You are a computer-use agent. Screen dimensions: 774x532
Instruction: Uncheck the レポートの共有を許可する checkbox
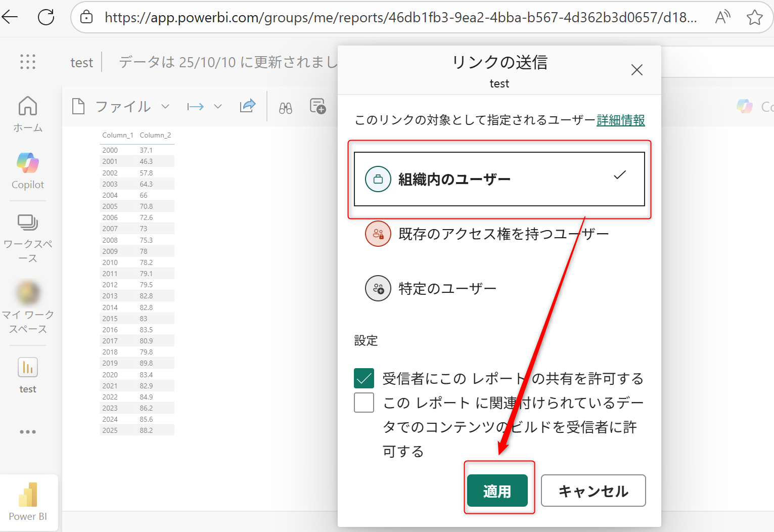pos(363,378)
